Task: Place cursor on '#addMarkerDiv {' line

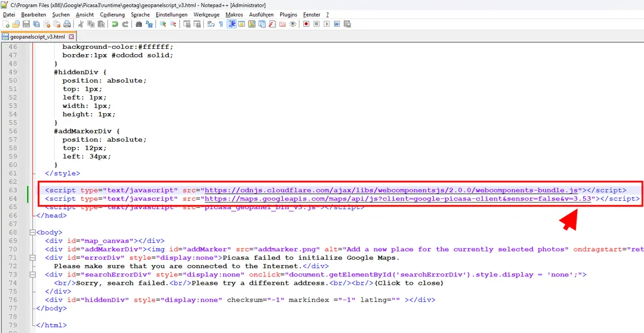Action: point(86,131)
